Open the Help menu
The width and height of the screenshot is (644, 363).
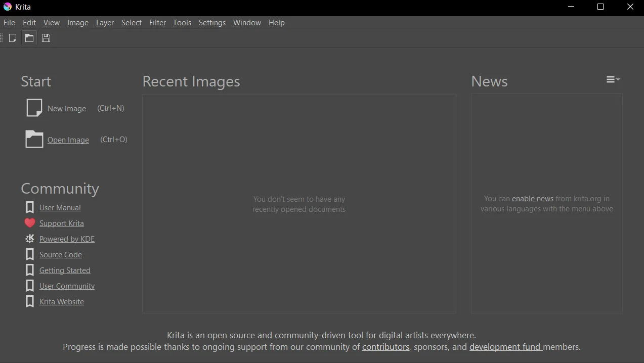click(x=277, y=23)
